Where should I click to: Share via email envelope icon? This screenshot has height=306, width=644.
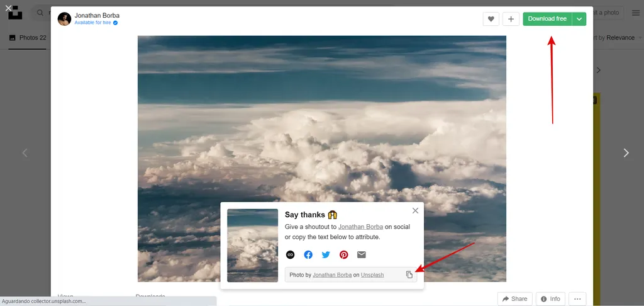[x=362, y=254]
